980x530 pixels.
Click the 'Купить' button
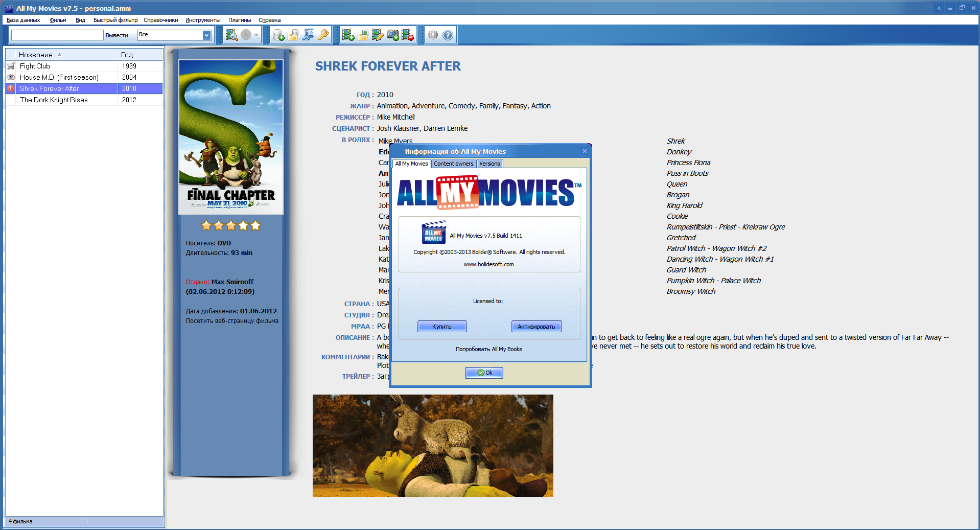coord(442,327)
